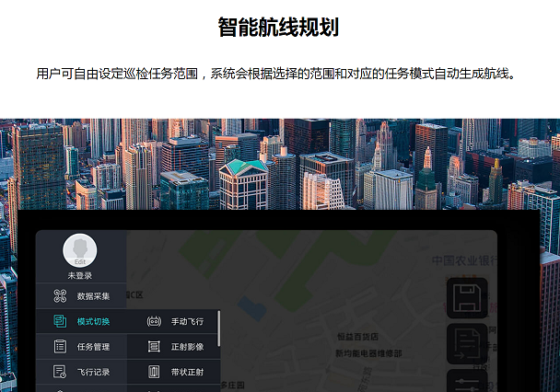560x392 pixels.
Task: Click the submenu vertical scrollbar
Action: coord(218,329)
